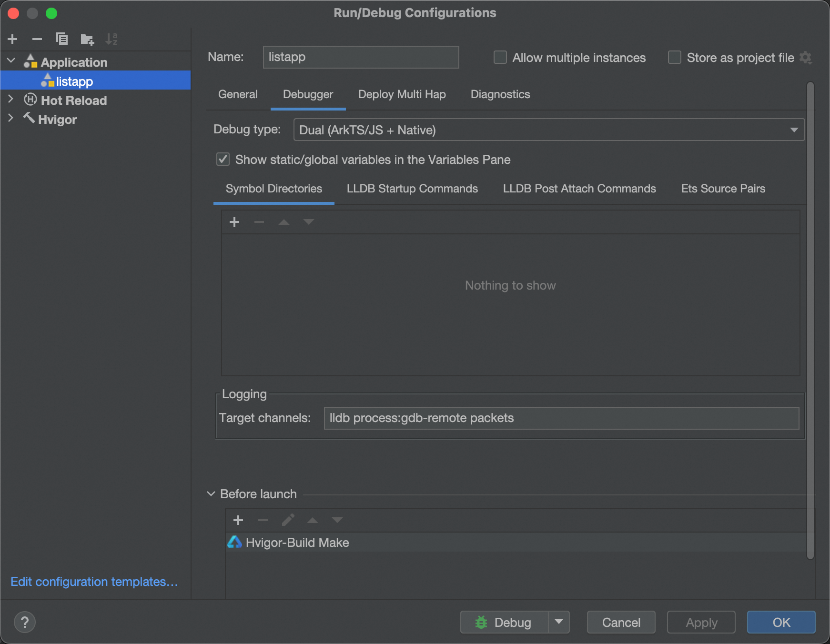
Task: Switch to the General tab
Action: (238, 94)
